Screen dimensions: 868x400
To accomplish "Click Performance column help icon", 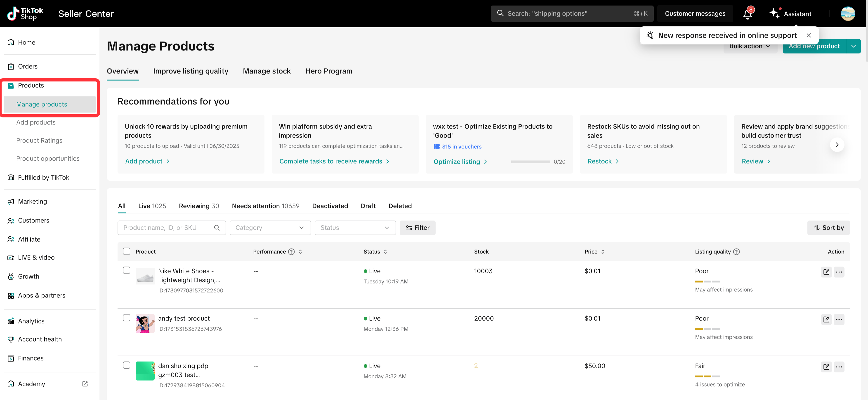I will click(x=291, y=252).
